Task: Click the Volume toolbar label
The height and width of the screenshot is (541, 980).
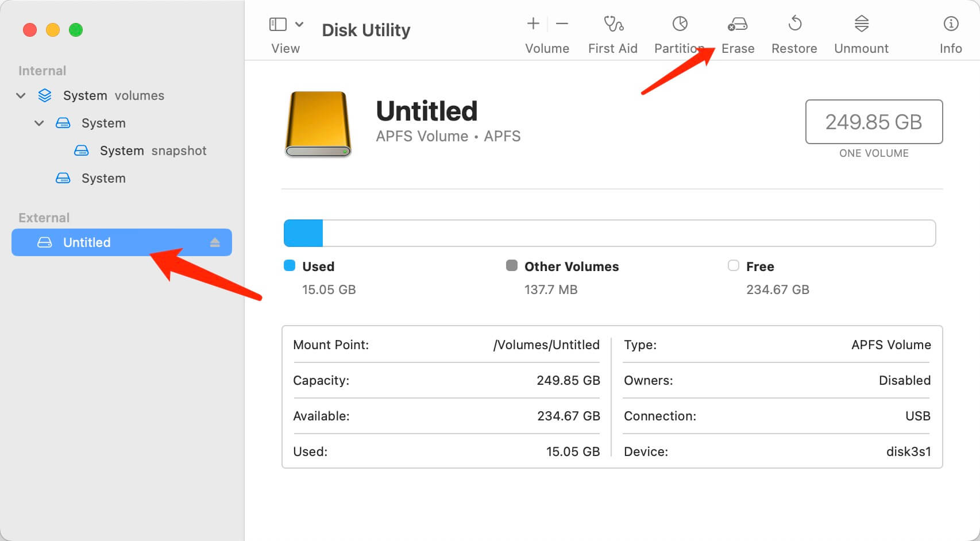Action: 547,48
